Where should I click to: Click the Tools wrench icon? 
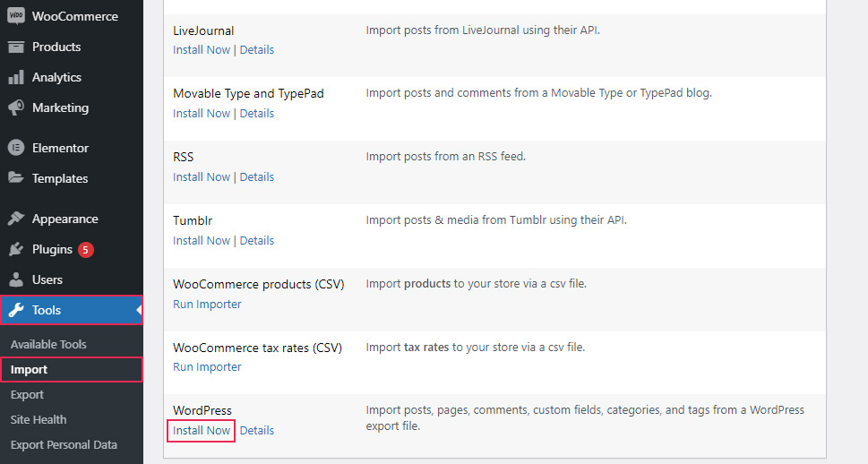16,310
